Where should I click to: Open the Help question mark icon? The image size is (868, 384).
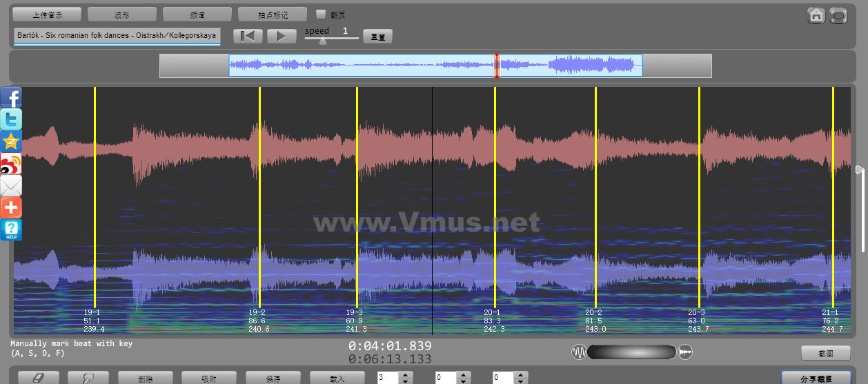(11, 230)
